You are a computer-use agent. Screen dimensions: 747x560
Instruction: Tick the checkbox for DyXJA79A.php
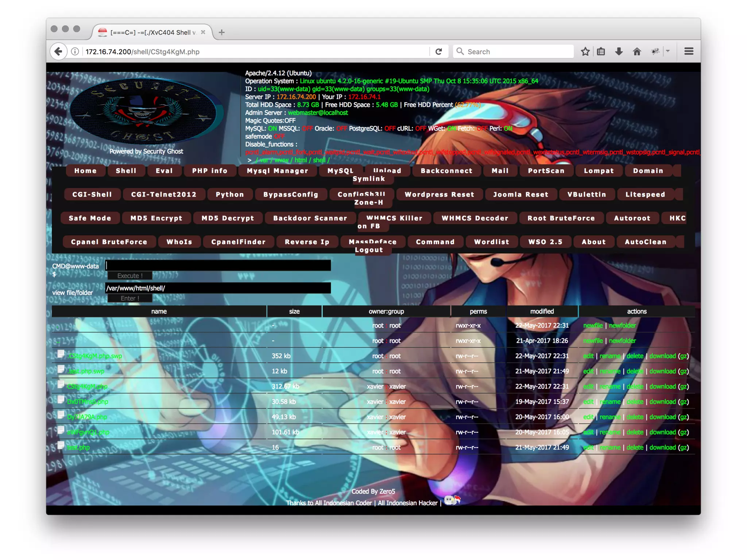(61, 415)
